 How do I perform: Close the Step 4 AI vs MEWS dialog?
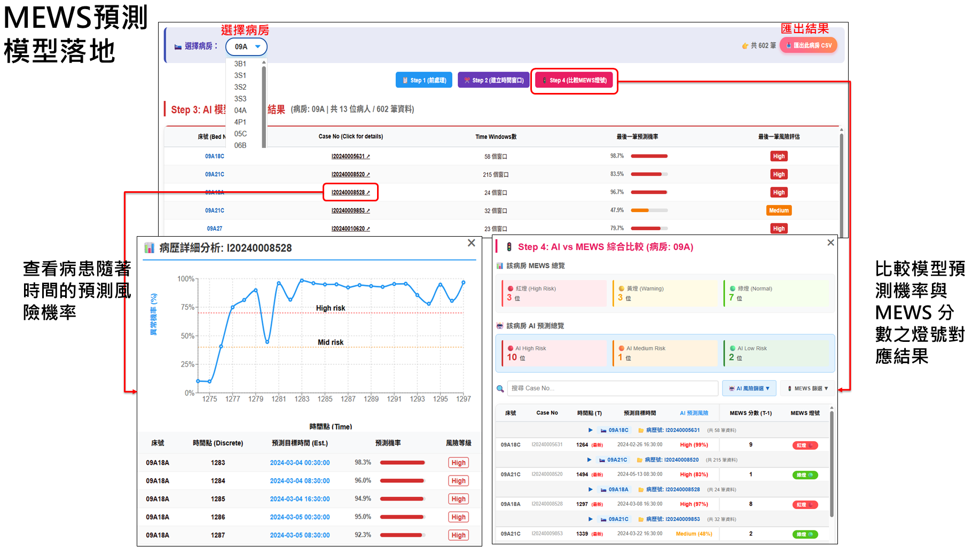click(830, 243)
